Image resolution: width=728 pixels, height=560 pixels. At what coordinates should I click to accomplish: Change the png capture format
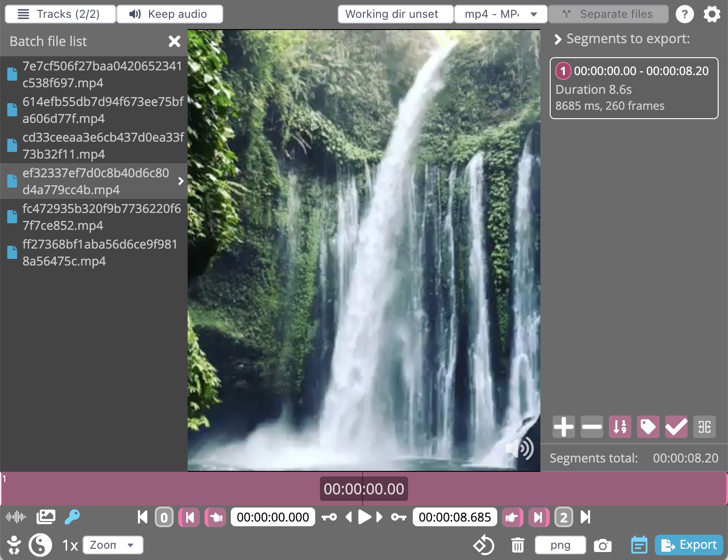point(561,545)
